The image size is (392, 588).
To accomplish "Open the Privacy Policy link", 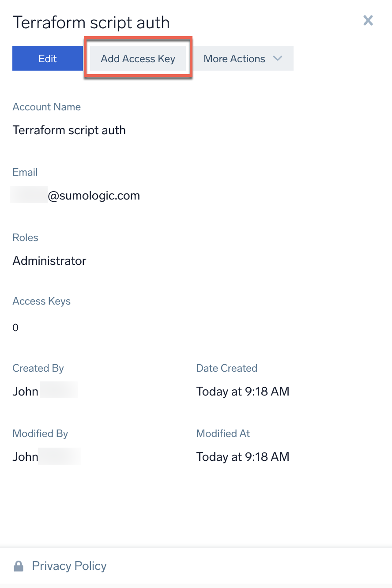I will point(69,565).
